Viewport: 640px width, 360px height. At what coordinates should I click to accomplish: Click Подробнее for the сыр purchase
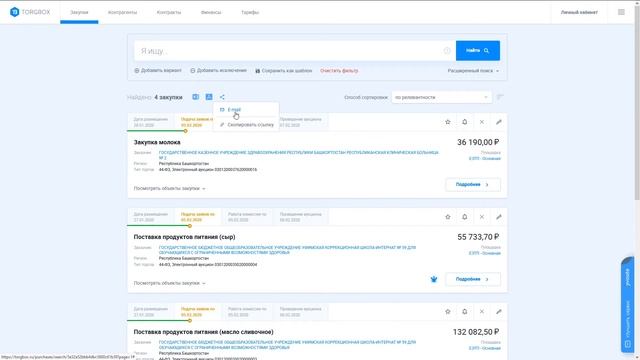coord(473,279)
